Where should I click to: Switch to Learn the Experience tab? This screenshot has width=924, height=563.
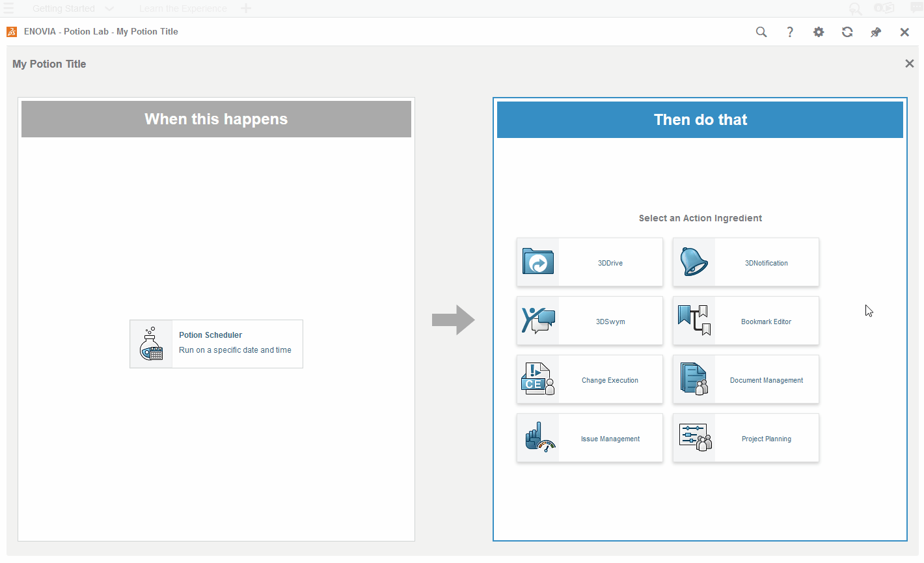(183, 8)
